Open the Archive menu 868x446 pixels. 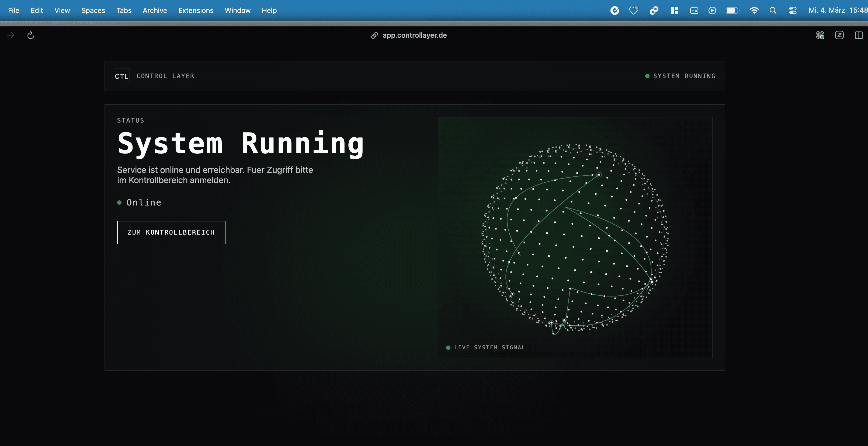pos(155,11)
